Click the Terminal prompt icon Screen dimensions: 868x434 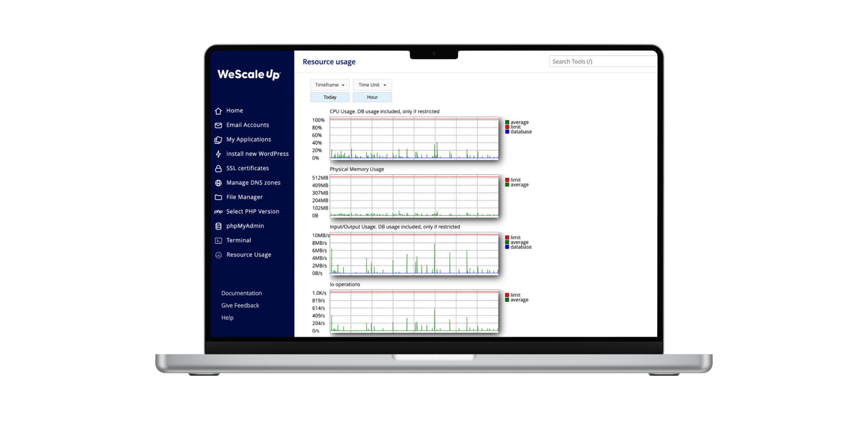tap(218, 241)
